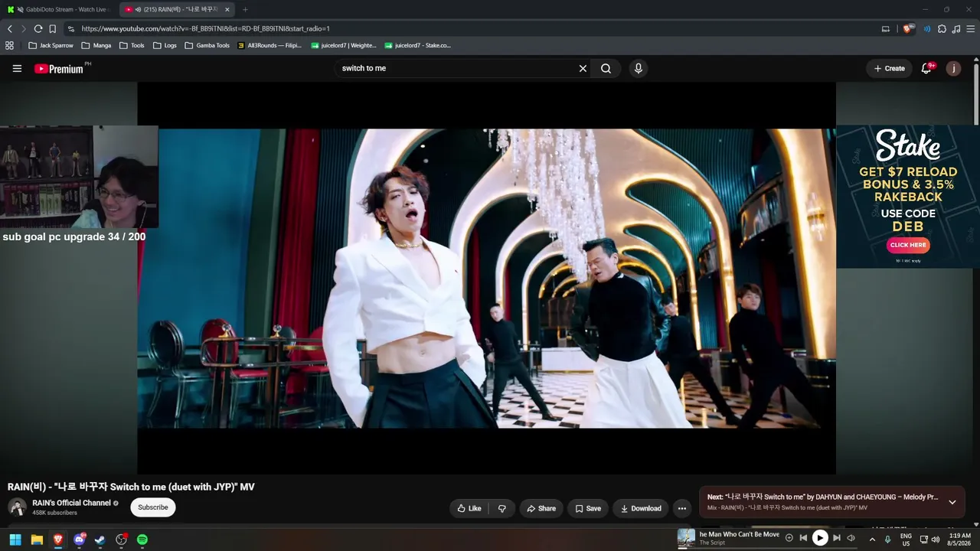
Task: Close the RAIN YouTube tab
Action: pyautogui.click(x=227, y=9)
